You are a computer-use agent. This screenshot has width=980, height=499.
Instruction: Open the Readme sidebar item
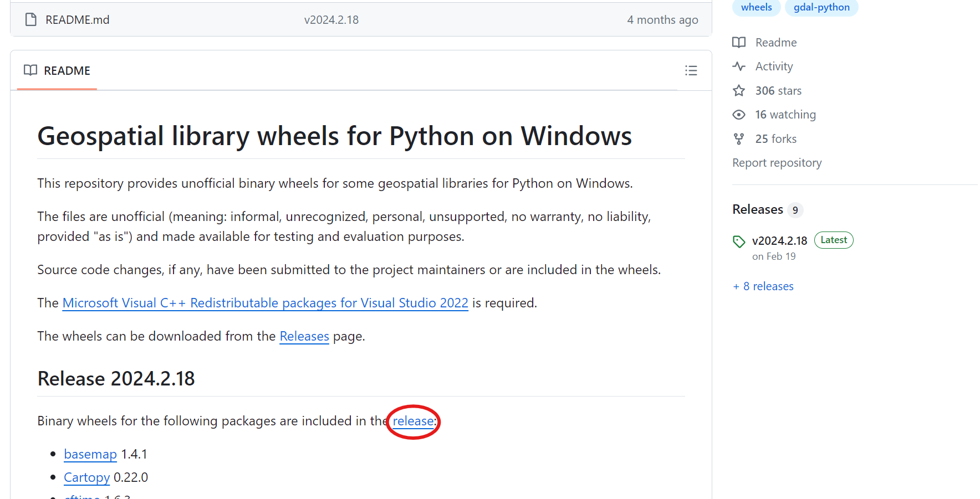775,42
